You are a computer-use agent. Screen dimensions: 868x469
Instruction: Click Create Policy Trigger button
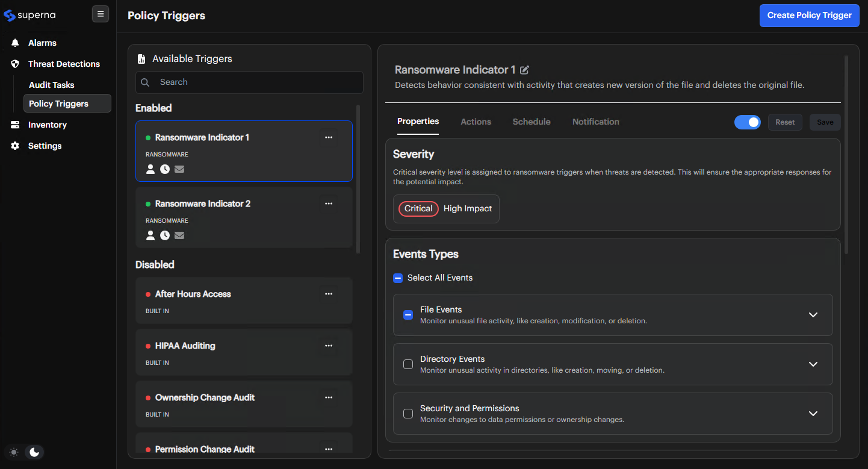[809, 16]
